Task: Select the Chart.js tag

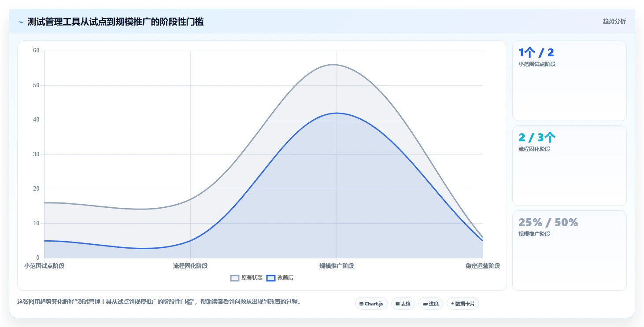Action: (371, 304)
